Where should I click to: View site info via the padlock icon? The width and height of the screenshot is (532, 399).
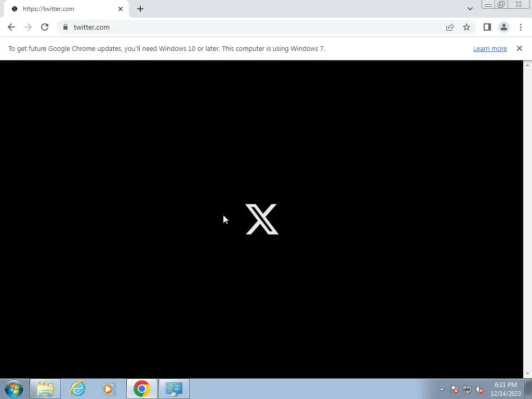pos(65,27)
